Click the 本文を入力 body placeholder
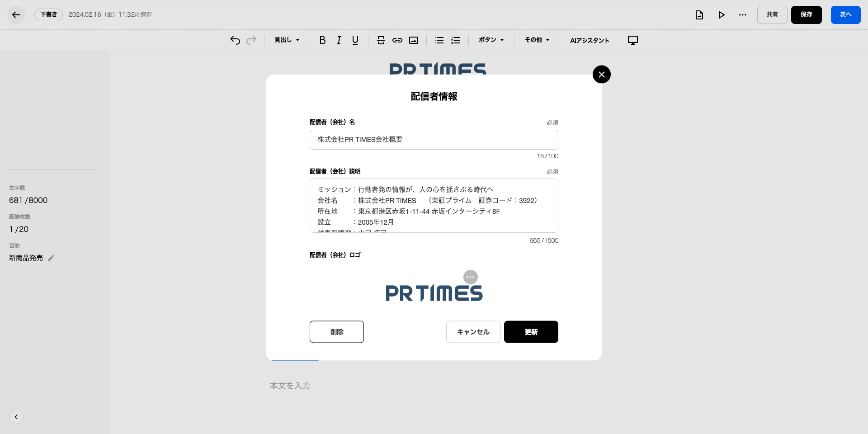Image resolution: width=868 pixels, height=434 pixels. tap(290, 386)
